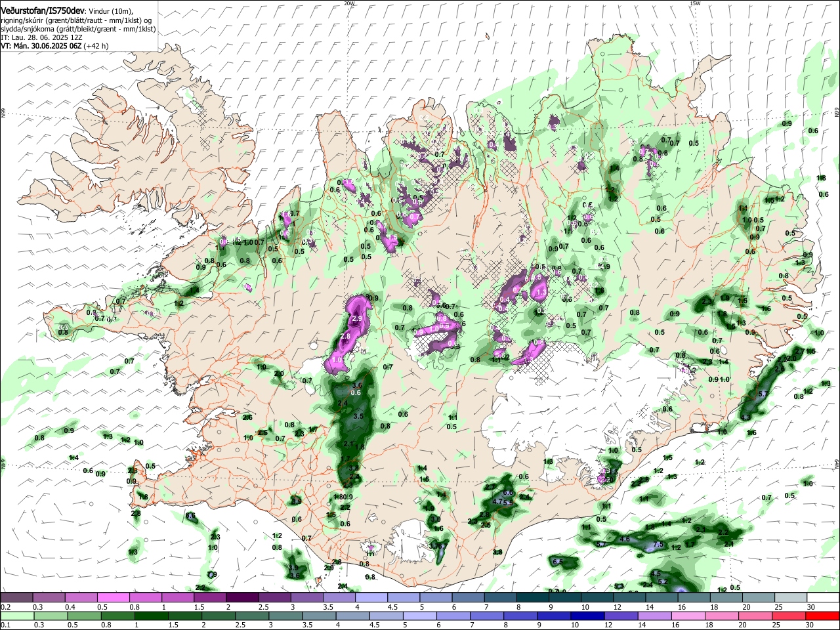Pick the bright red 30+ rain swatch
The image size is (840, 630).
(822, 616)
